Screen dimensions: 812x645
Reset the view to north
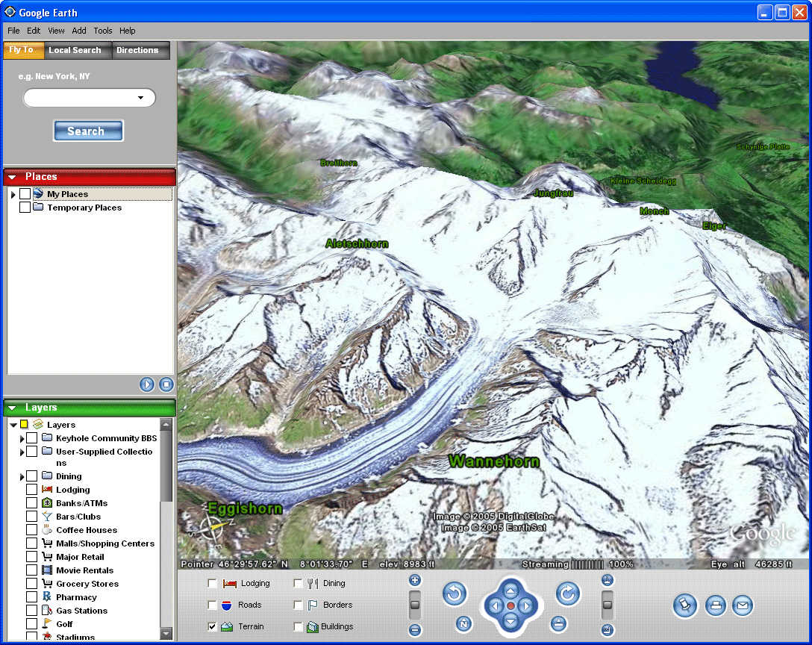click(463, 623)
